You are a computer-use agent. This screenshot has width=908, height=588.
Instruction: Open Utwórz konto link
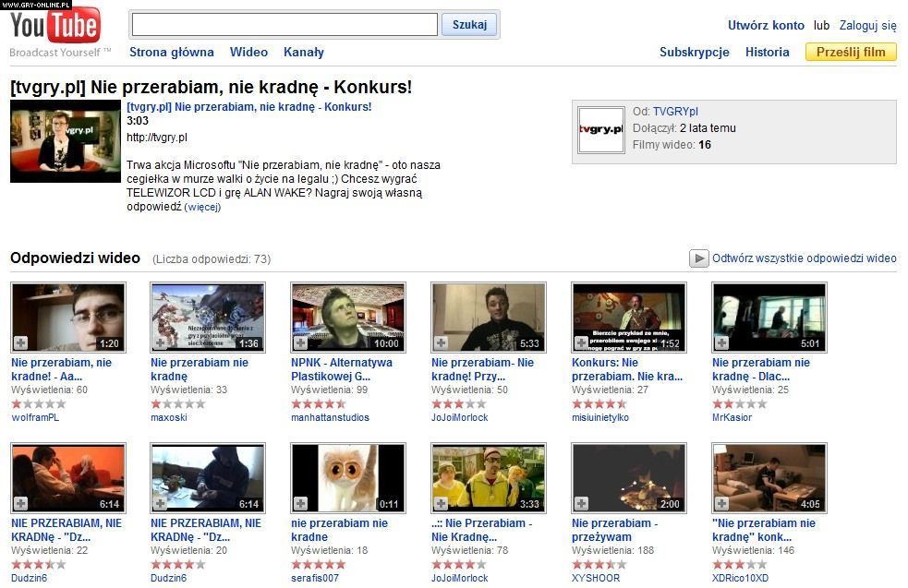(766, 26)
